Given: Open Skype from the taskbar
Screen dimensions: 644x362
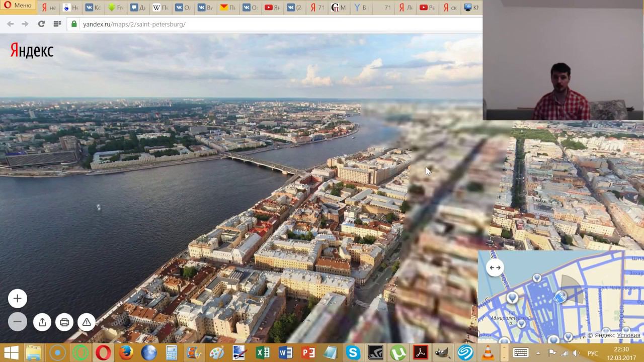Looking at the screenshot, I should [x=353, y=352].
